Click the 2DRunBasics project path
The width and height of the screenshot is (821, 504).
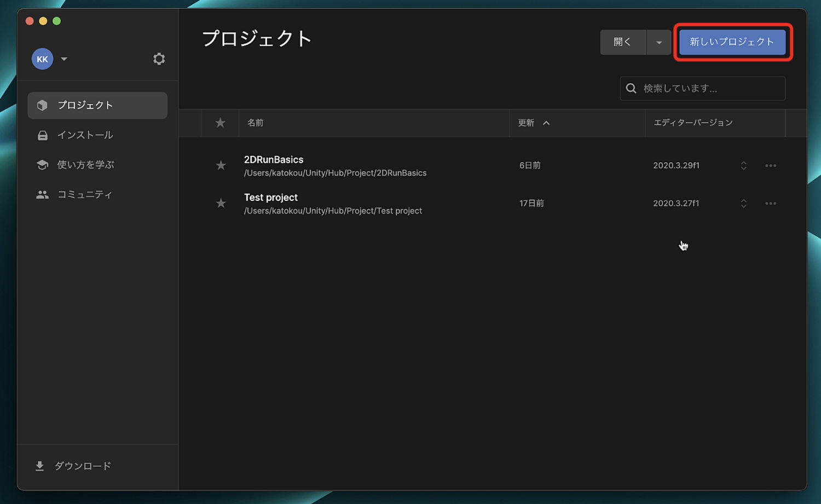point(335,173)
